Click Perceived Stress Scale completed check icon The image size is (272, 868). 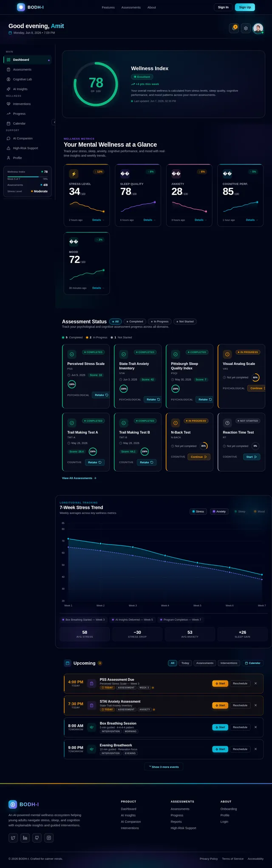[72, 354]
